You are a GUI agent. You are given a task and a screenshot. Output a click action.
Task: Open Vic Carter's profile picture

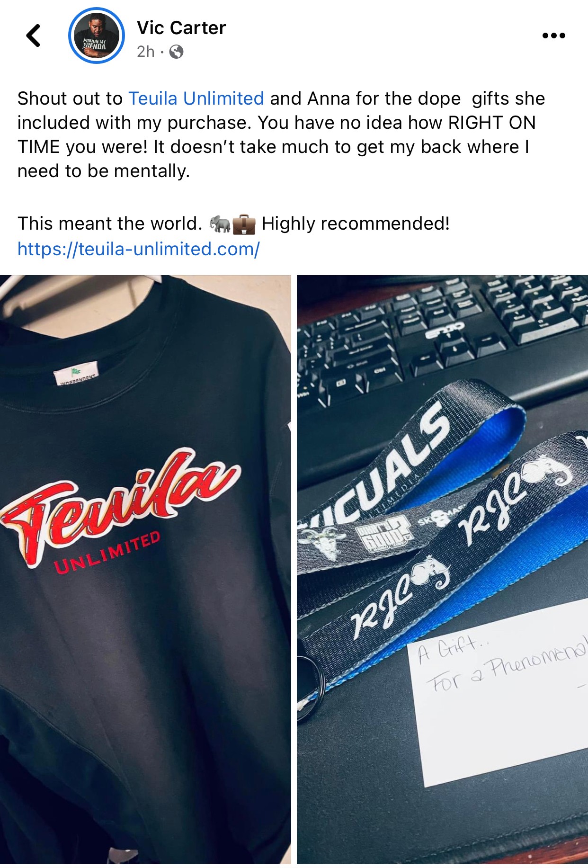coord(97,36)
